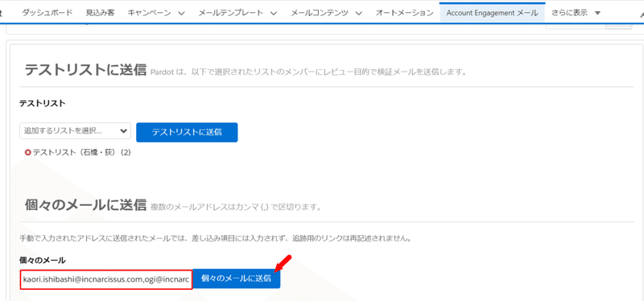Open the 追加するリストを選択 dropdown
The height and width of the screenshot is (301, 644).
(75, 131)
